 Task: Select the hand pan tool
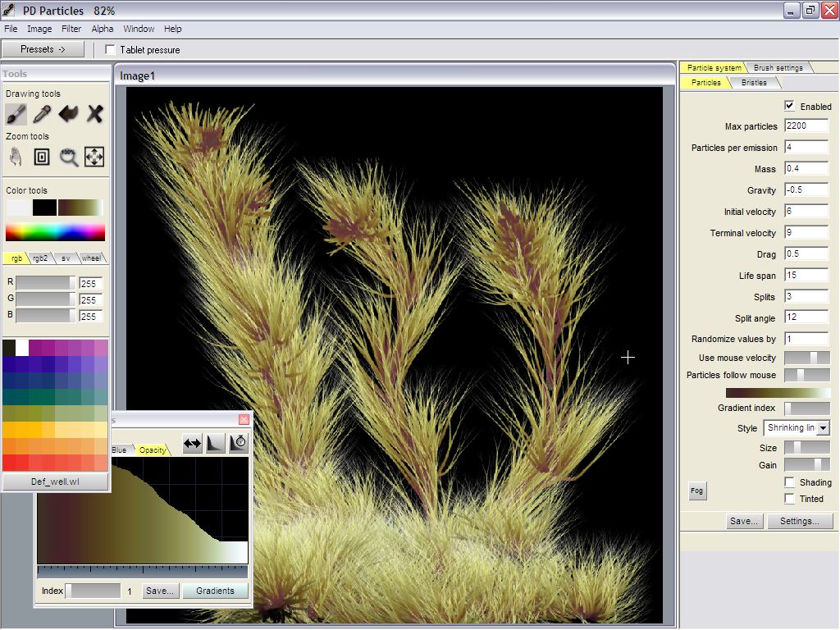click(16, 157)
